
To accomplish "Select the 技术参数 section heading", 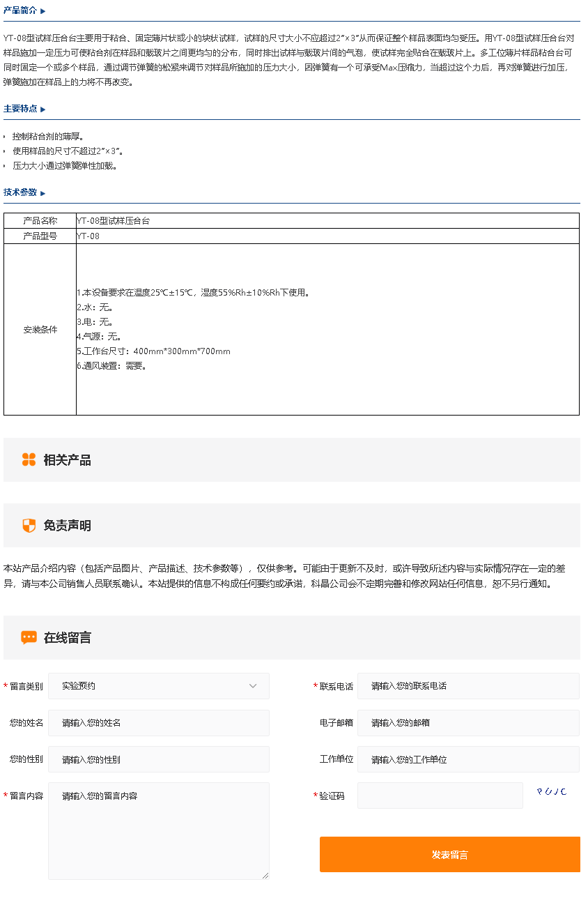I will click(20, 192).
